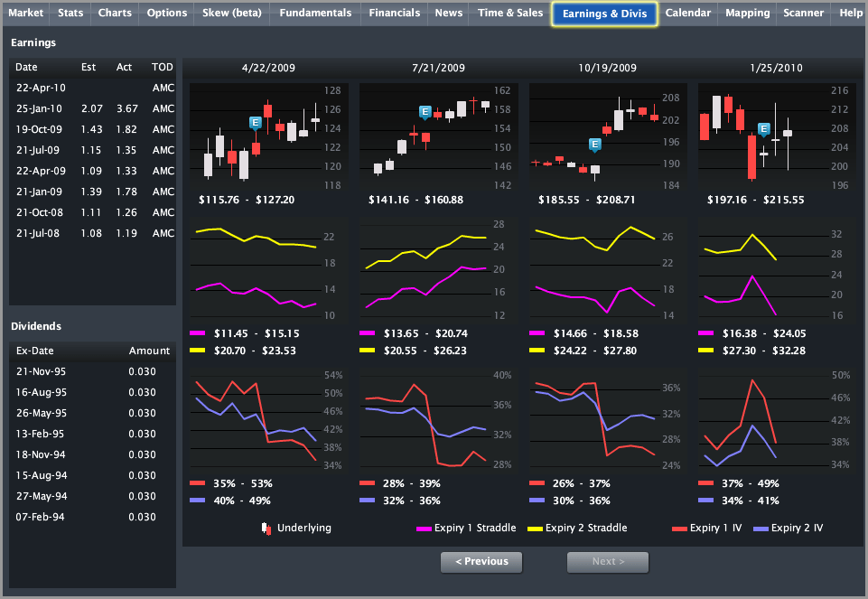
Task: Select the 21-Oct-08 earnings row
Action: coord(92,212)
